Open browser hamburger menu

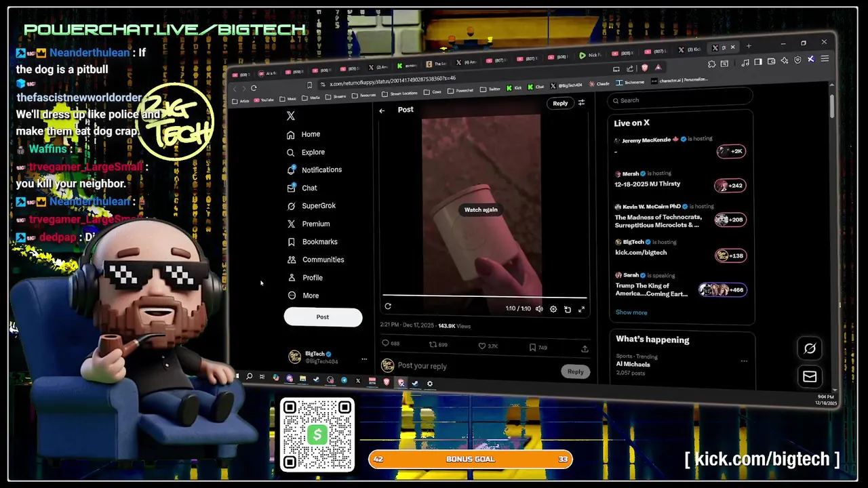click(x=825, y=59)
